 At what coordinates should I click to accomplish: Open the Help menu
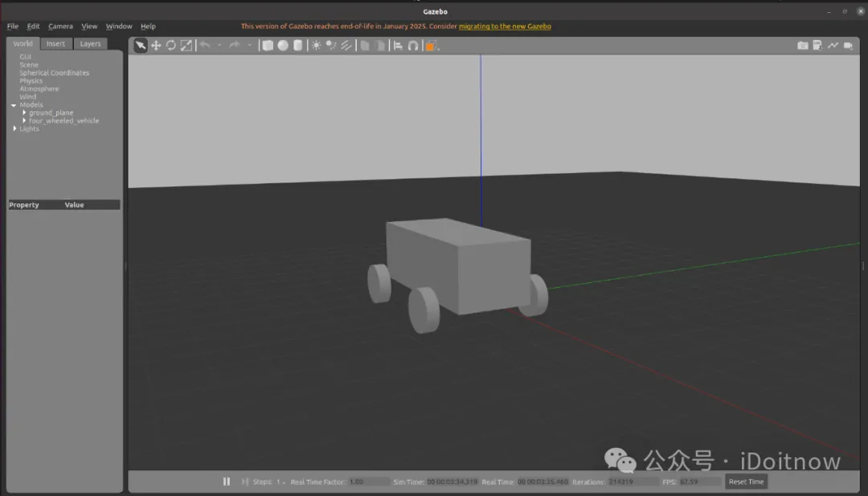click(x=148, y=26)
